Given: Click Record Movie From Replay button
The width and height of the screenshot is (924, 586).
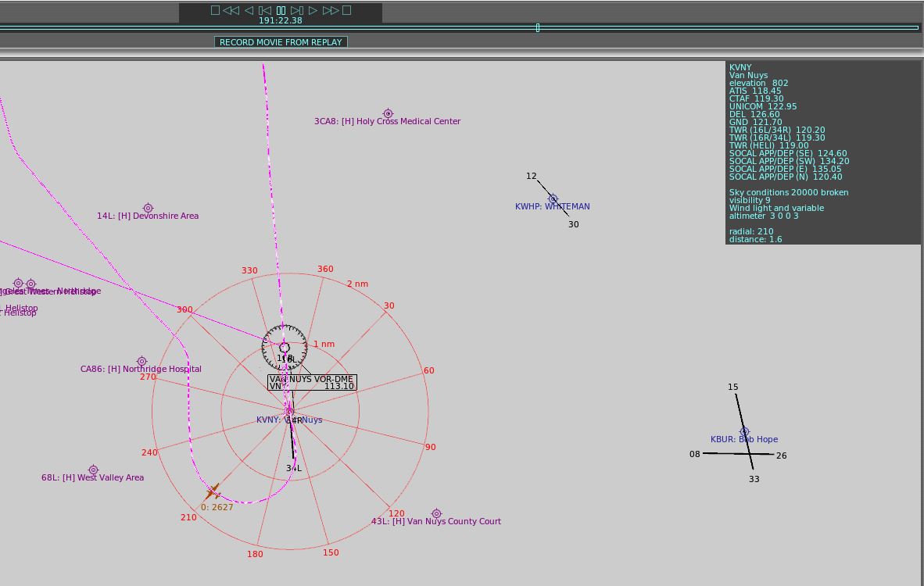Looking at the screenshot, I should tap(281, 42).
